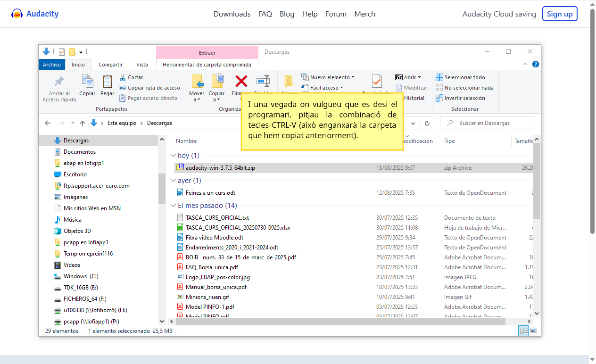Image resolution: width=596 pixels, height=364 pixels.
Task: Collapse the El mes pasado (14) group
Action: 172,206
